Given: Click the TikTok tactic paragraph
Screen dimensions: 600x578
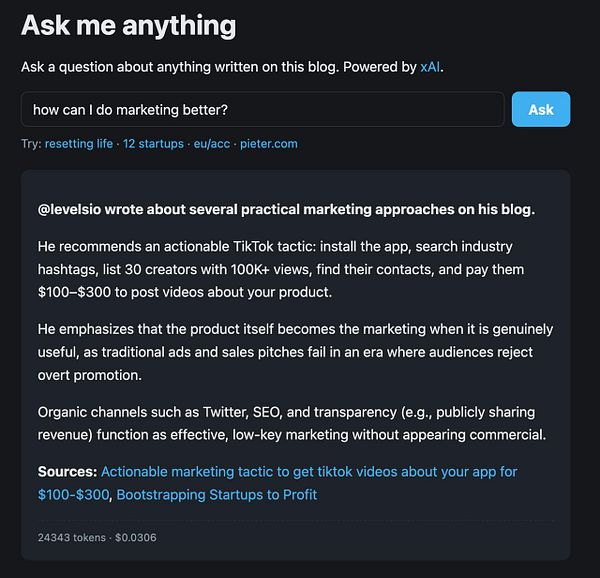Looking at the screenshot, I should click(281, 269).
